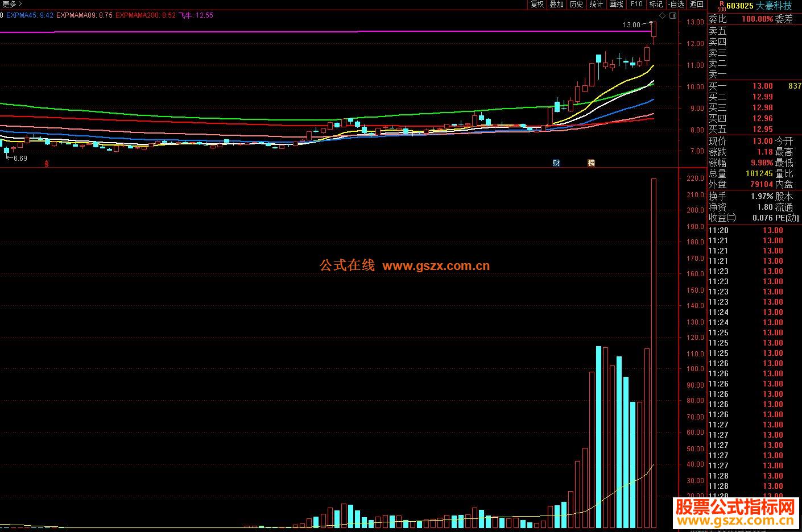Screen dimensions: 802x532
Task: Click stock name 大豪科技
Action: click(x=774, y=6)
